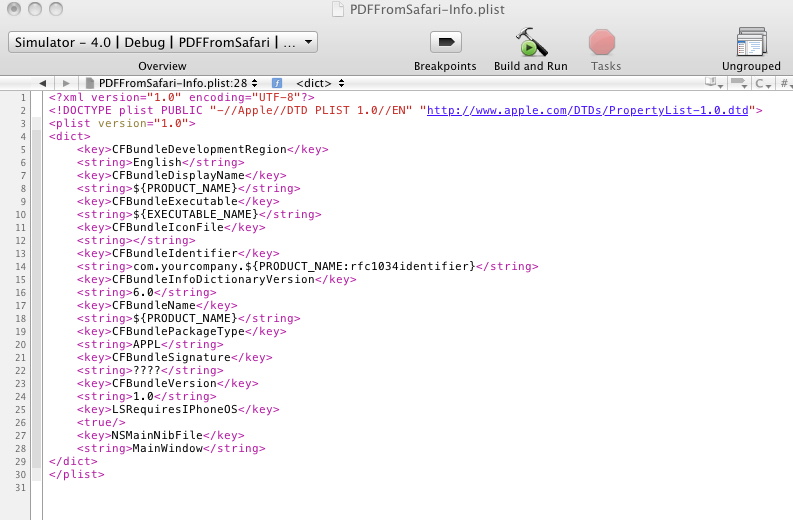Expand the <dict> symbol popup menu
This screenshot has height=520, width=793.
tap(321, 82)
